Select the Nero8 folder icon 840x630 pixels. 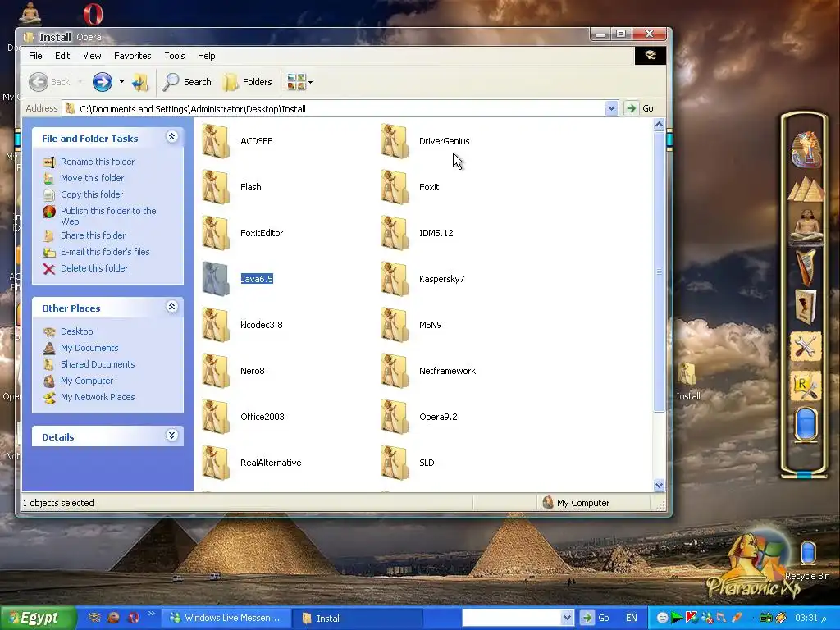coord(216,371)
